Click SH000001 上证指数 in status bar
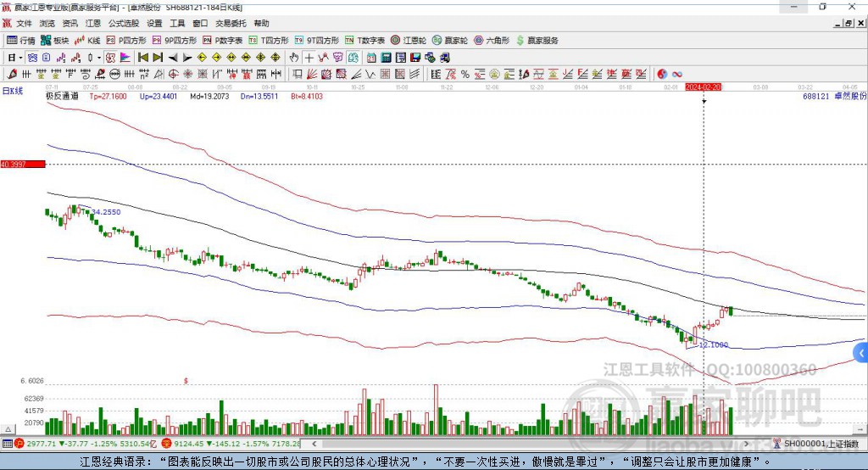This screenshot has height=470, width=868. pos(821,444)
